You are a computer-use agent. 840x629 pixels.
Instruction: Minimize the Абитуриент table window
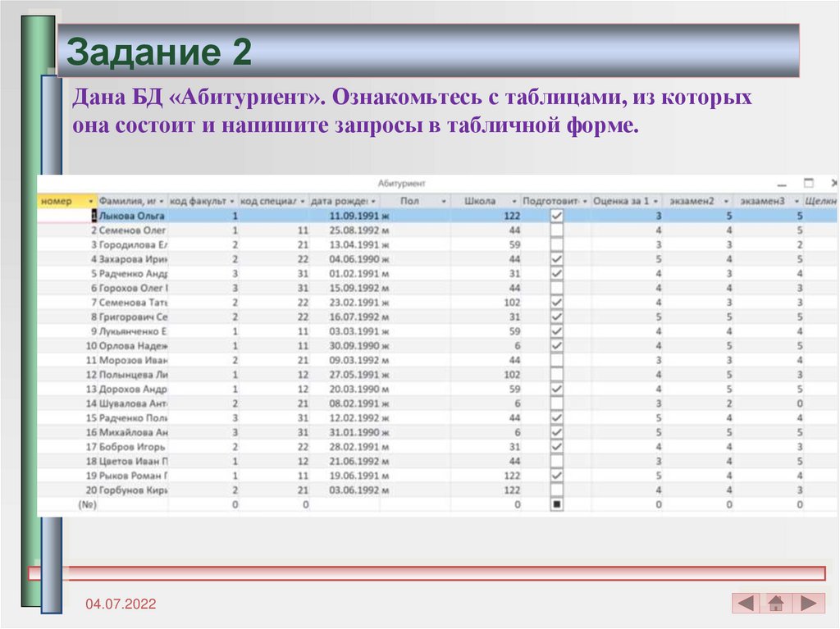point(782,185)
